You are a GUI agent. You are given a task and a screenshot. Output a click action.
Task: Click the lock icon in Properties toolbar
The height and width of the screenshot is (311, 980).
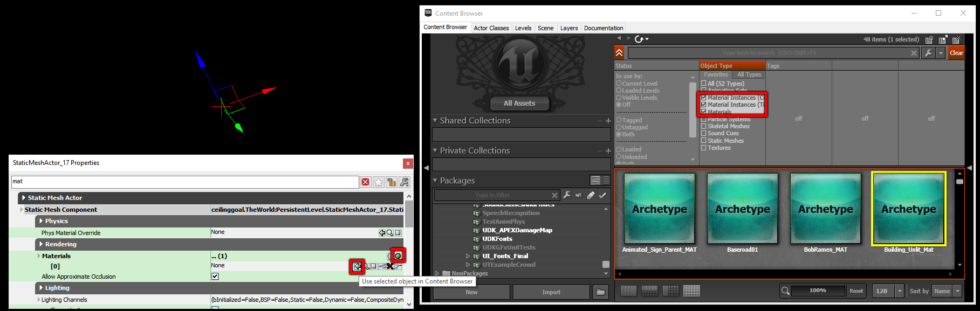(392, 182)
